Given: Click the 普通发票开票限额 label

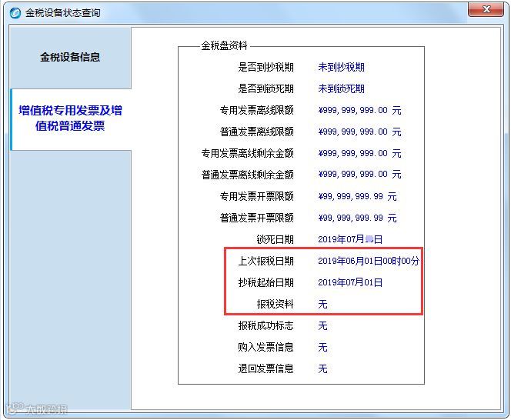Looking at the screenshot, I should coord(256,218).
